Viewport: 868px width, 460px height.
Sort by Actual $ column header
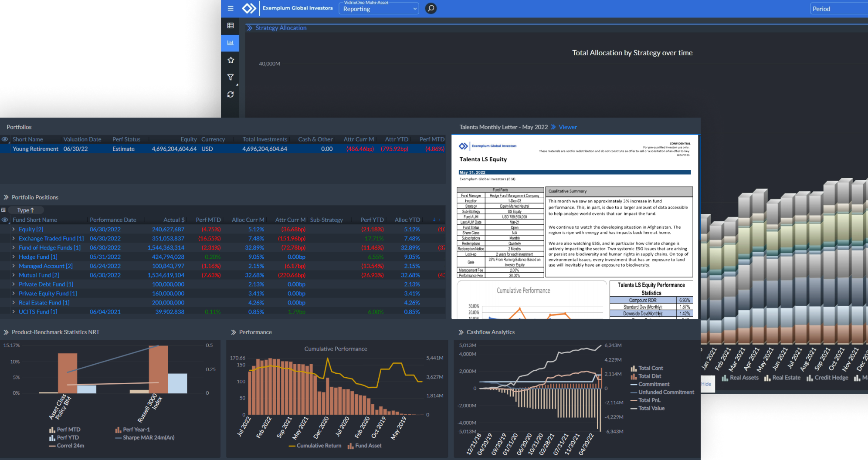[x=174, y=220]
